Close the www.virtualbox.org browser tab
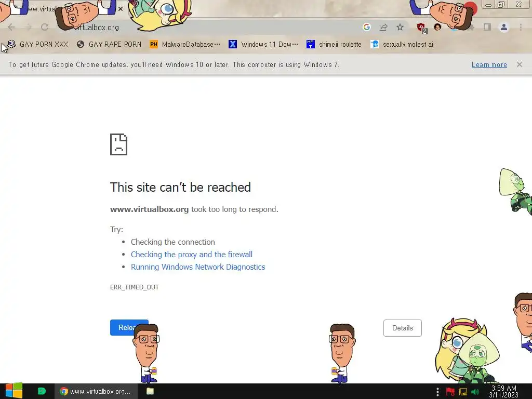Screen dimensions: 532x399 coord(121,9)
